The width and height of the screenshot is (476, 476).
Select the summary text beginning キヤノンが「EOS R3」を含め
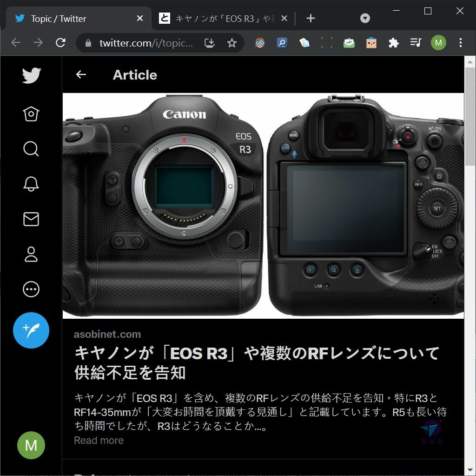[260, 412]
